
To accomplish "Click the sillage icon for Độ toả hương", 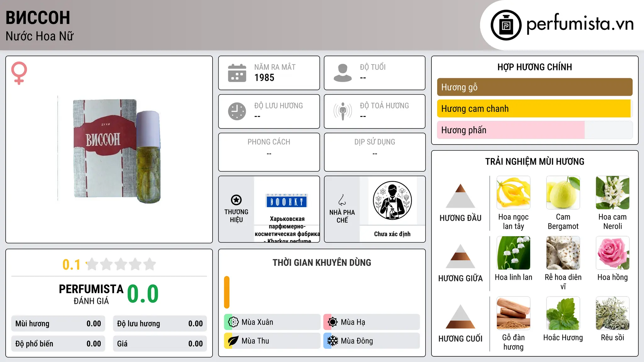I will pos(342,111).
